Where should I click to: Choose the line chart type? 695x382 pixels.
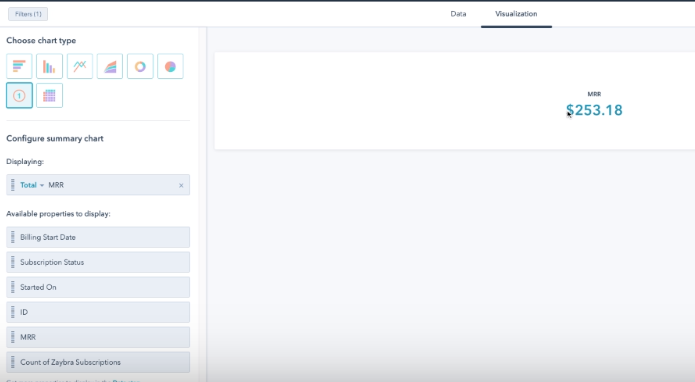[x=80, y=66]
